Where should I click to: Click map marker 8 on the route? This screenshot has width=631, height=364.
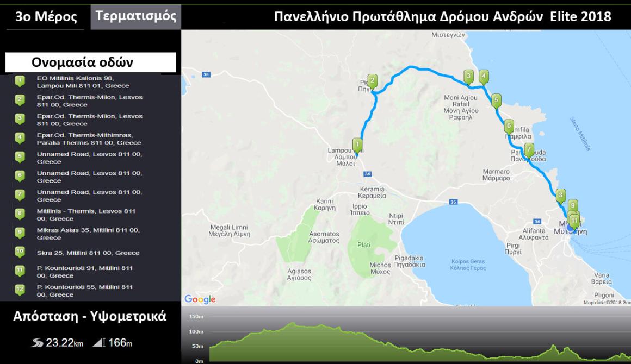pos(561,197)
